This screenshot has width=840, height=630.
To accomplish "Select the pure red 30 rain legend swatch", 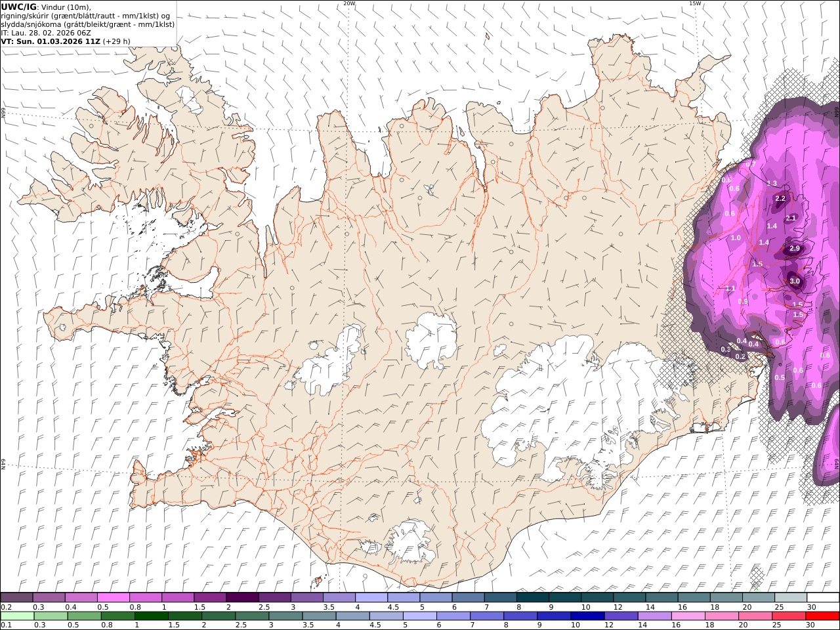I will (x=822, y=616).
